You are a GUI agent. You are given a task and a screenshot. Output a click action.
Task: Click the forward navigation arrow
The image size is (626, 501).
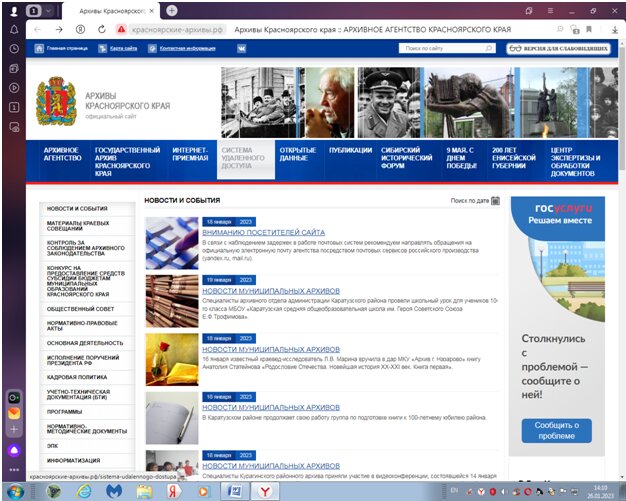[x=59, y=30]
